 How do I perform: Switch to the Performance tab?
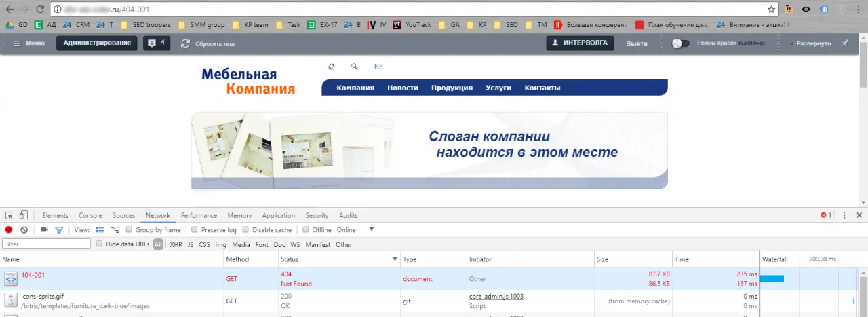[199, 215]
